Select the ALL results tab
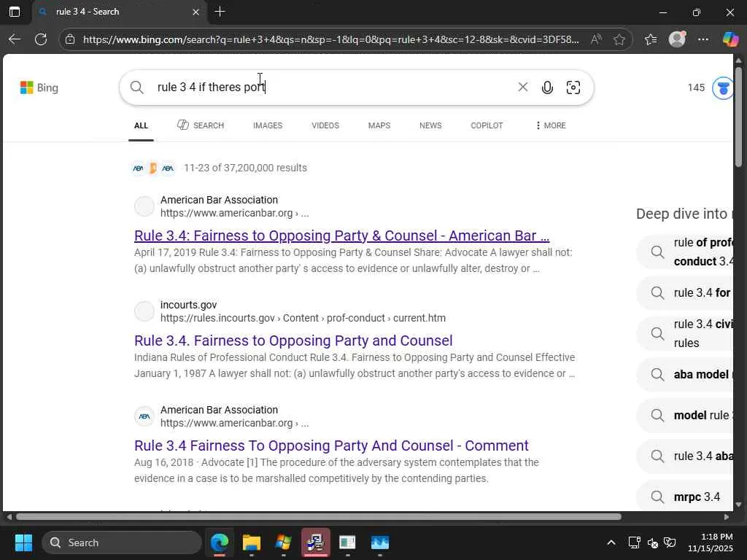 tap(141, 125)
